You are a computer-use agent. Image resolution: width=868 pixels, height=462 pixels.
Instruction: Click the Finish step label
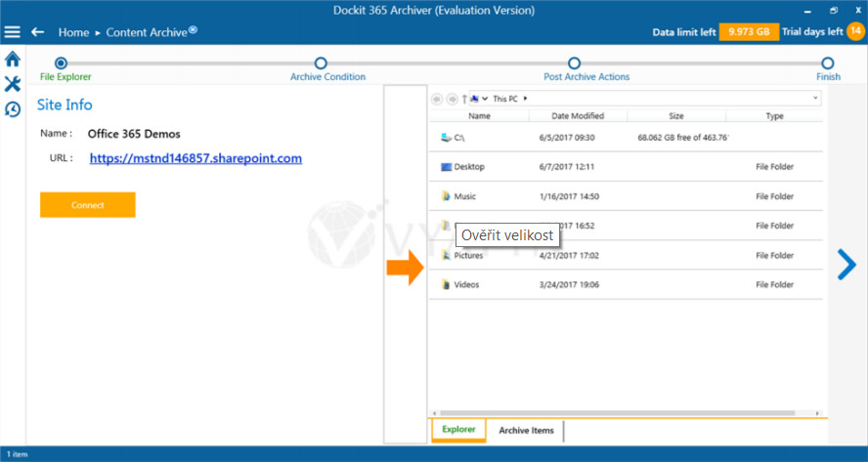click(828, 77)
